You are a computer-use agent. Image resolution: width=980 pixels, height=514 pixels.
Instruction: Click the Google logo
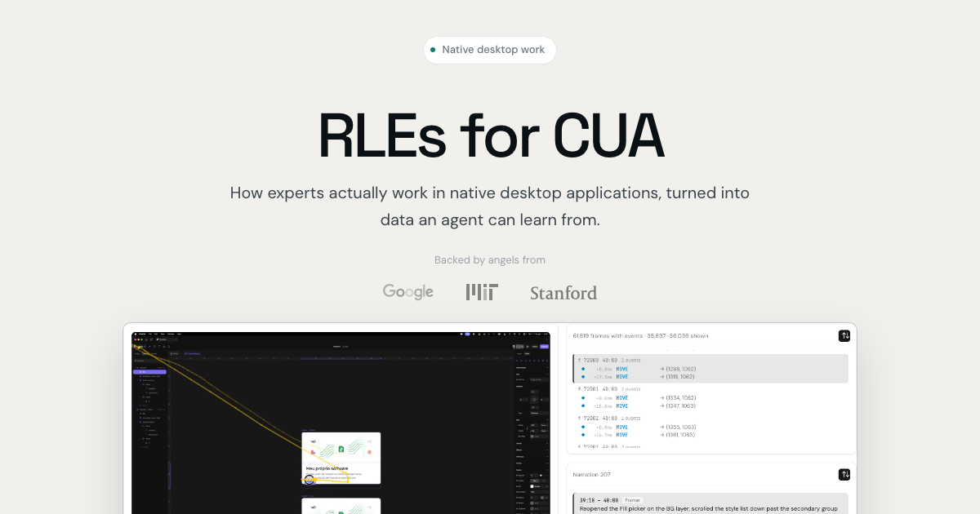pos(408,291)
